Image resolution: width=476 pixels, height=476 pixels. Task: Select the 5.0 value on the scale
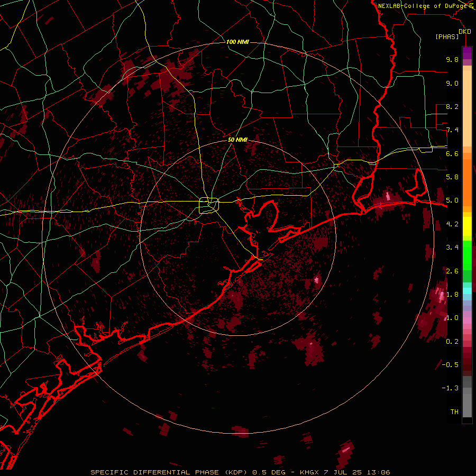coord(452,200)
